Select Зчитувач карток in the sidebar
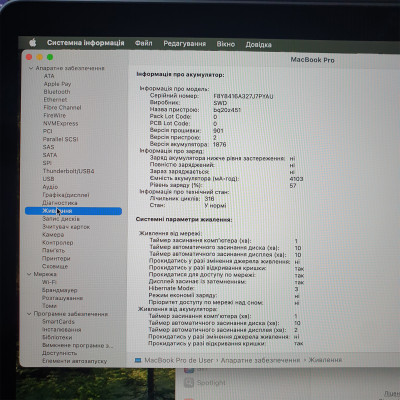This screenshot has height=400, width=400. point(66,227)
